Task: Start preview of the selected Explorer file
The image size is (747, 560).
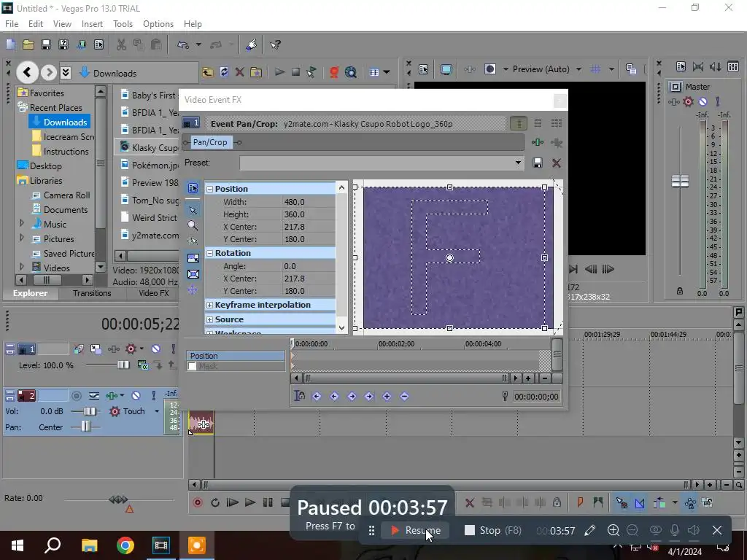Action: [x=279, y=72]
